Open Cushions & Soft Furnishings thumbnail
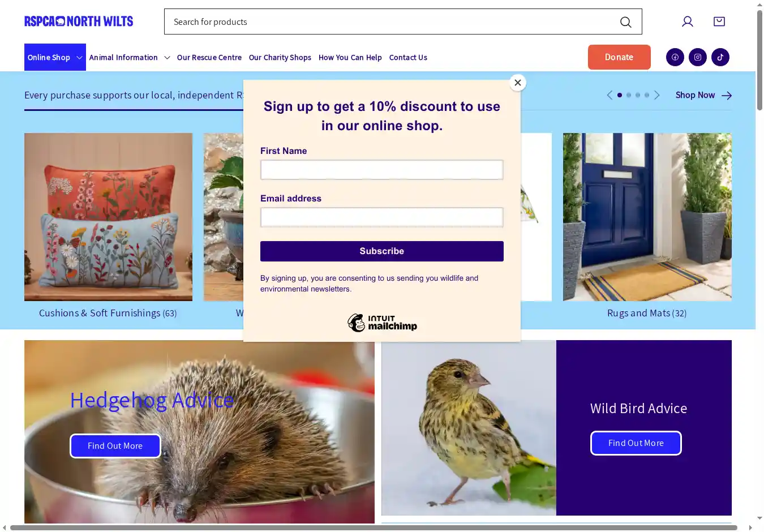Image resolution: width=764 pixels, height=532 pixels. tap(108, 217)
